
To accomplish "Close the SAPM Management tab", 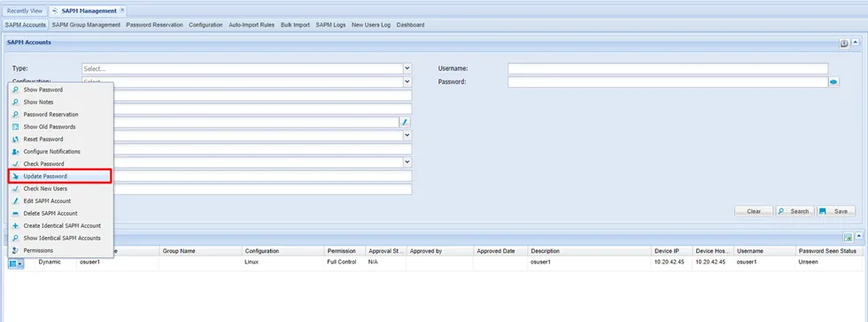I will (122, 10).
